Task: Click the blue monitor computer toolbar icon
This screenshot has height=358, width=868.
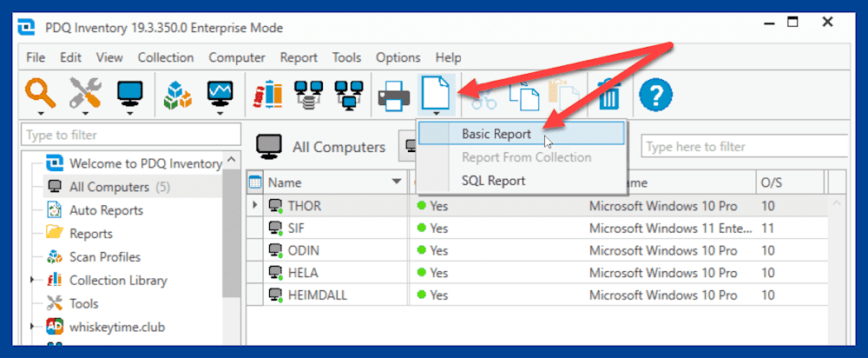Action: pyautogui.click(x=130, y=93)
